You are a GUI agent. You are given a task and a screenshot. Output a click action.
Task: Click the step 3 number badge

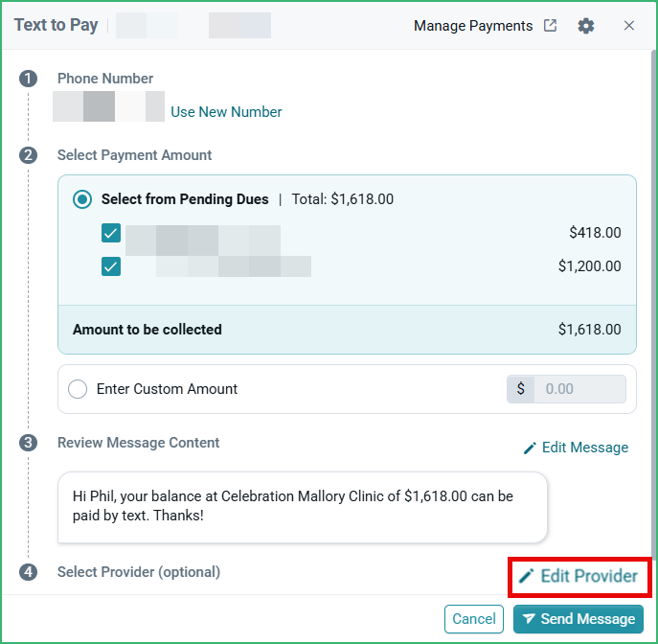(x=28, y=443)
